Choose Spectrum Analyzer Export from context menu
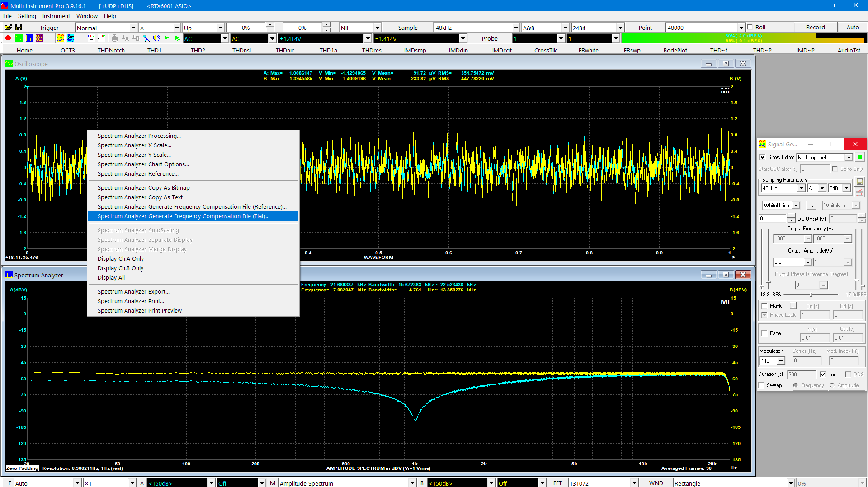 (133, 292)
